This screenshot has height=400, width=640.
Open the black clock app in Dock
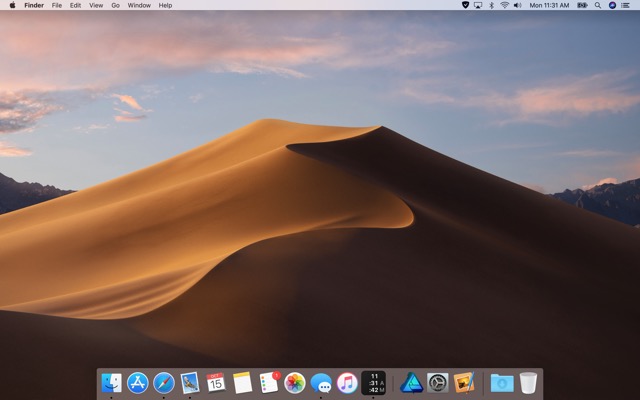373,383
